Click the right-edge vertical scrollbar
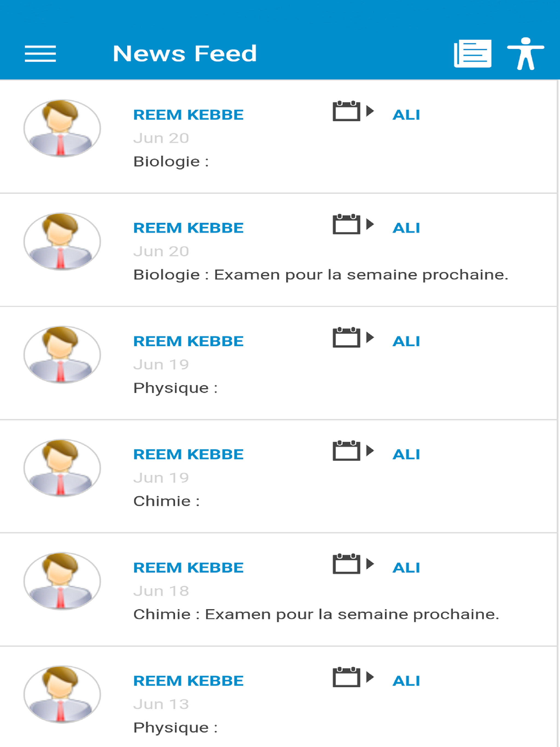The image size is (560, 747). pyautogui.click(x=558, y=413)
